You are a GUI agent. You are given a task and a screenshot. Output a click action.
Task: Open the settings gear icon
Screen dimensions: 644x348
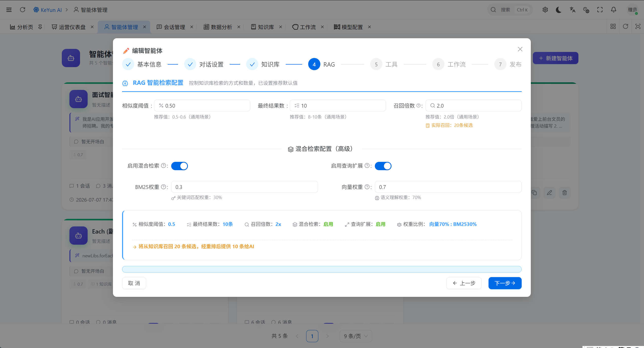pos(545,10)
